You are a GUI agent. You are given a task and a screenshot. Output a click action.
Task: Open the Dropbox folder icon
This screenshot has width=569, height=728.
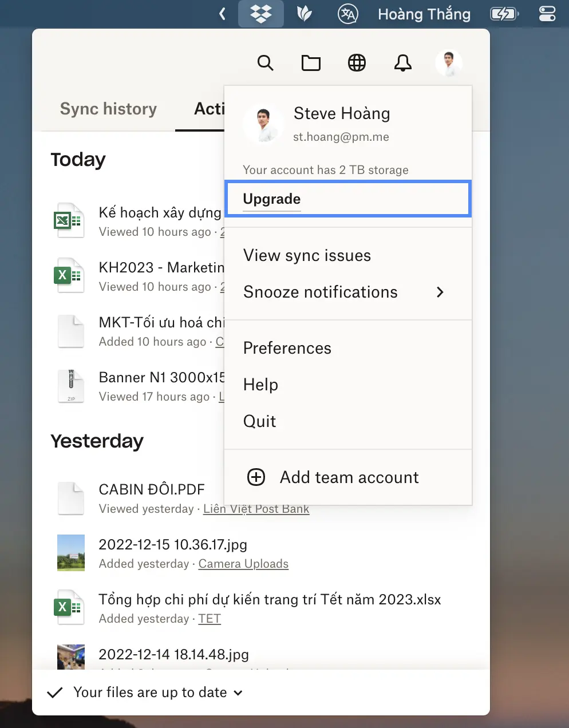311,62
